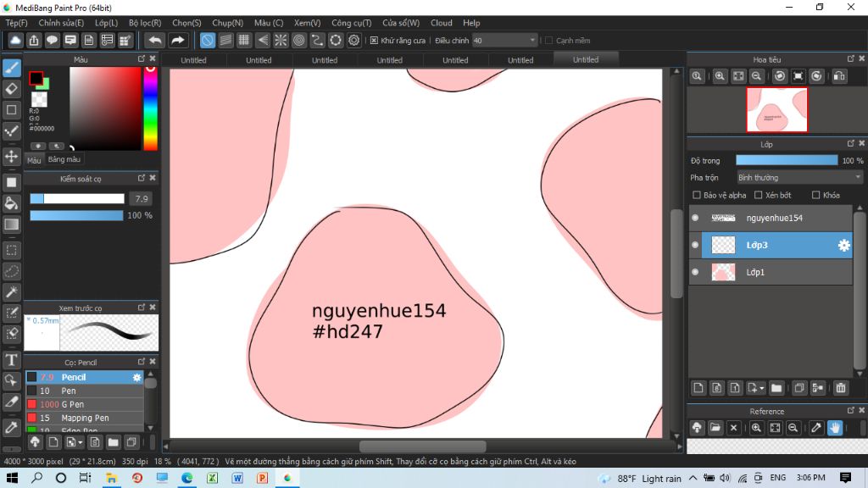Enable radial snap guide
Image resolution: width=868 pixels, height=488 pixels.
tap(281, 41)
